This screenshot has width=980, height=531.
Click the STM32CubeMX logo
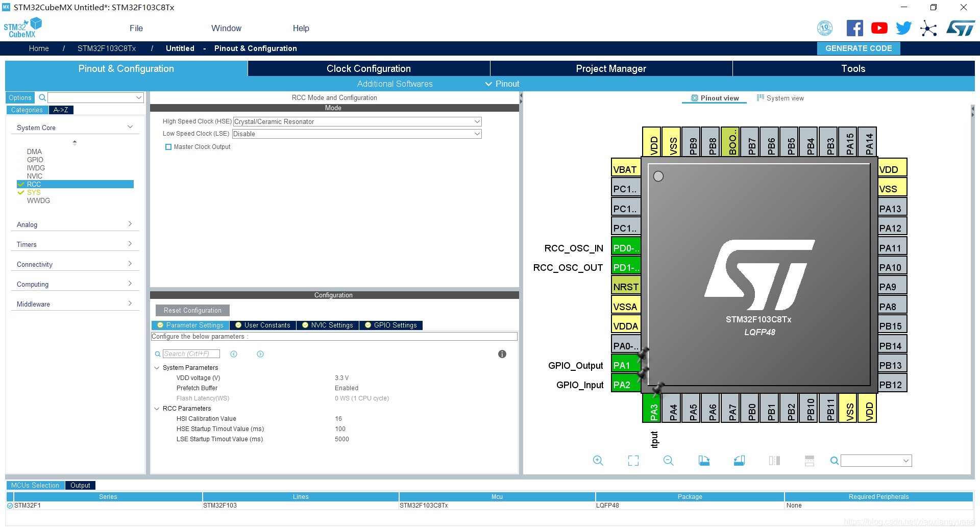pos(22,28)
